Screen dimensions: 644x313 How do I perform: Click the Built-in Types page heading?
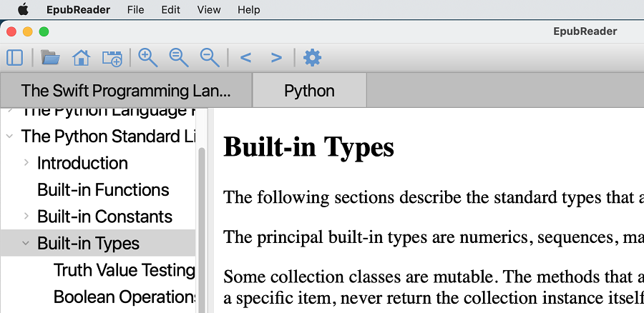pos(308,147)
